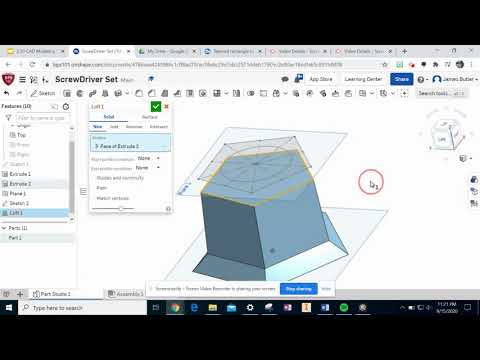Select the Sweep tool
480x360 pixels.
92,93
